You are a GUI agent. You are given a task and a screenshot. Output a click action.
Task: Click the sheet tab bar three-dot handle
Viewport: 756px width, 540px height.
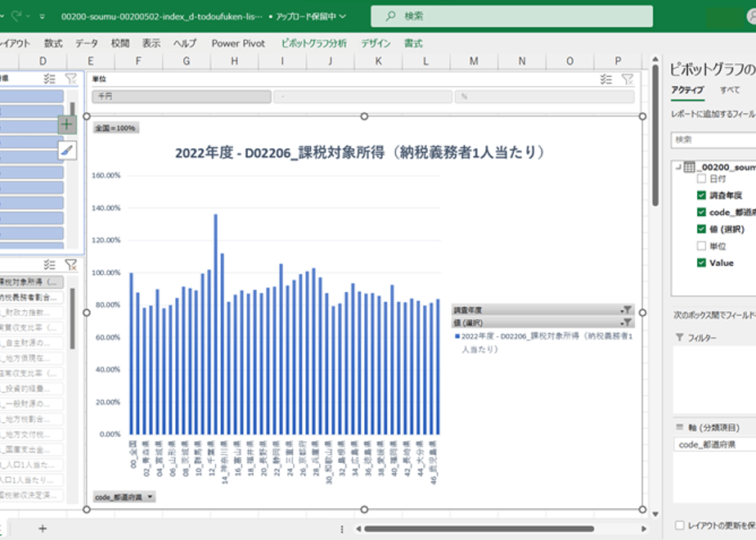point(342,529)
